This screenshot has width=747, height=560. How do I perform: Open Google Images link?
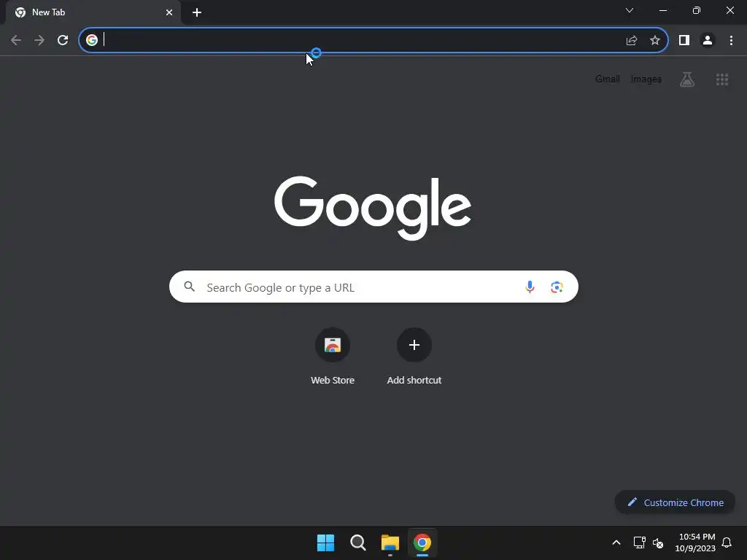point(646,79)
